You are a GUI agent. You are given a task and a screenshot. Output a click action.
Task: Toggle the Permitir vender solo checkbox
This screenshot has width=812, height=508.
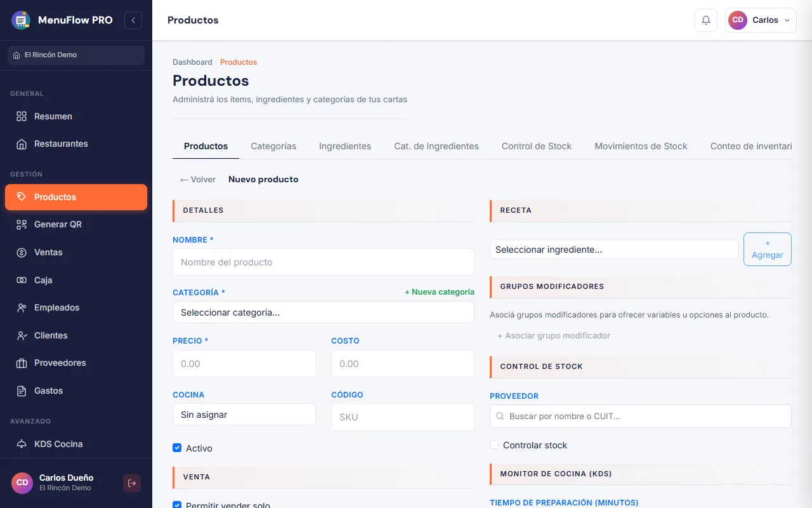point(177,505)
